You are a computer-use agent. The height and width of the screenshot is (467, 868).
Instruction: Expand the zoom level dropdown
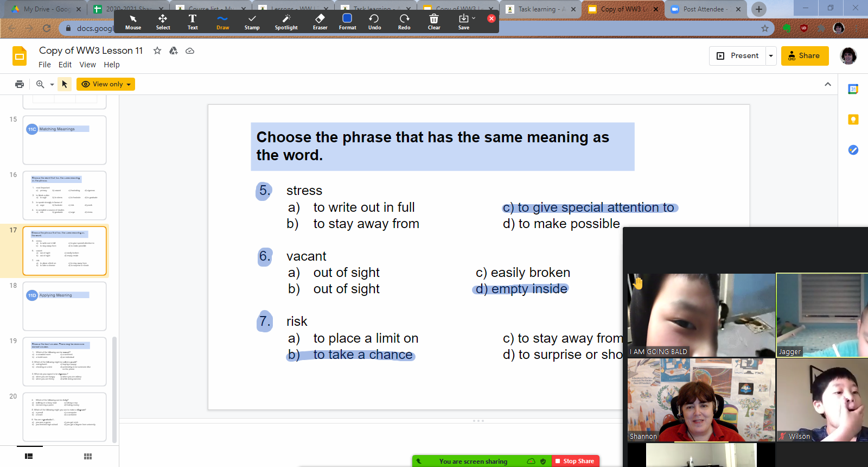pyautogui.click(x=52, y=85)
